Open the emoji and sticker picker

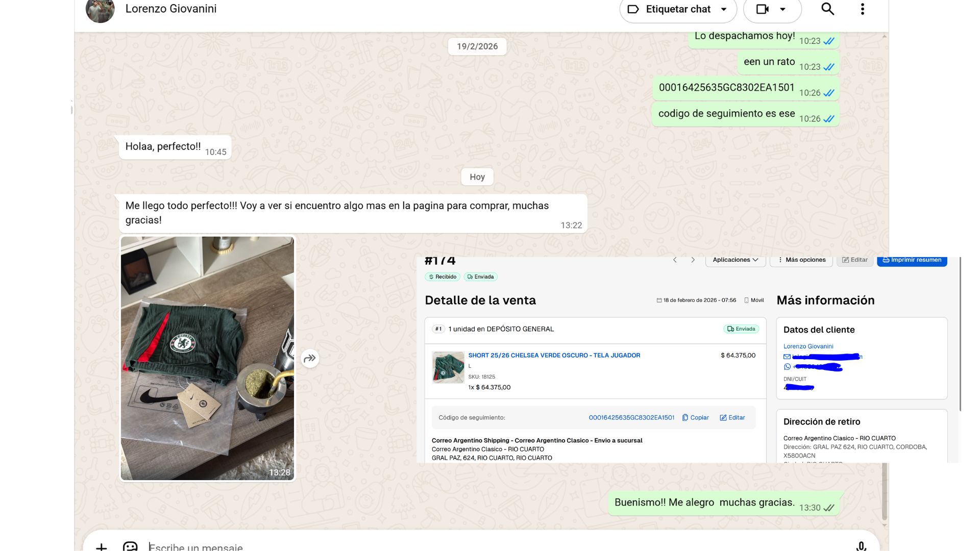pyautogui.click(x=130, y=546)
